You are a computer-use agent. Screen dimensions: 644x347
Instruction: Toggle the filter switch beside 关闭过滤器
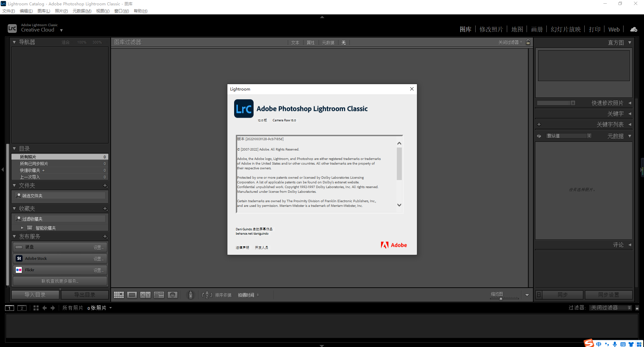(637, 308)
